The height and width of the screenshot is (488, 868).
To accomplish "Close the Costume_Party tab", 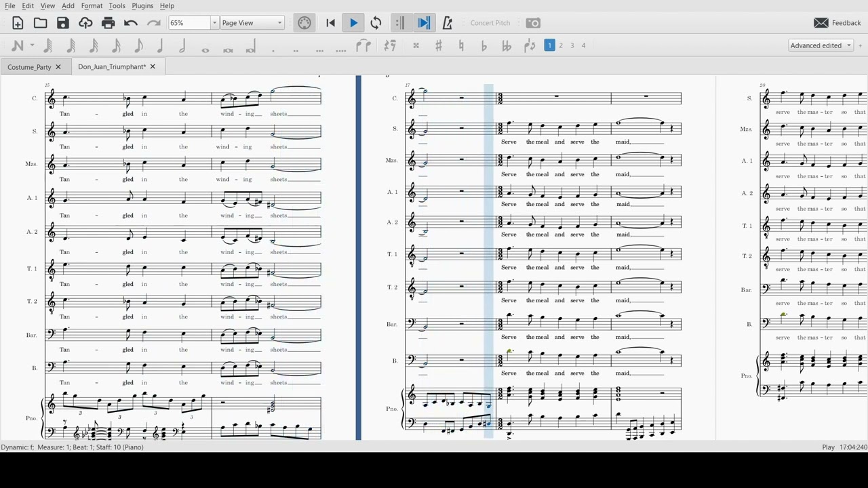I will pyautogui.click(x=58, y=67).
